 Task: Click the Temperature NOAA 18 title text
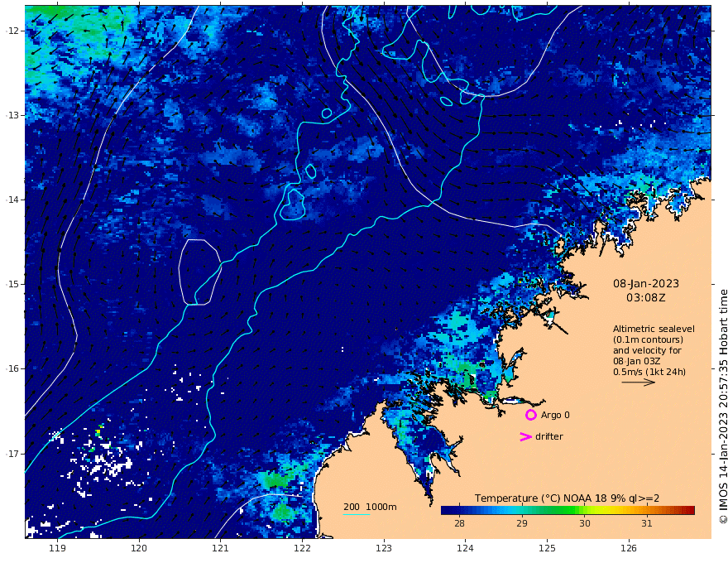pos(567,498)
